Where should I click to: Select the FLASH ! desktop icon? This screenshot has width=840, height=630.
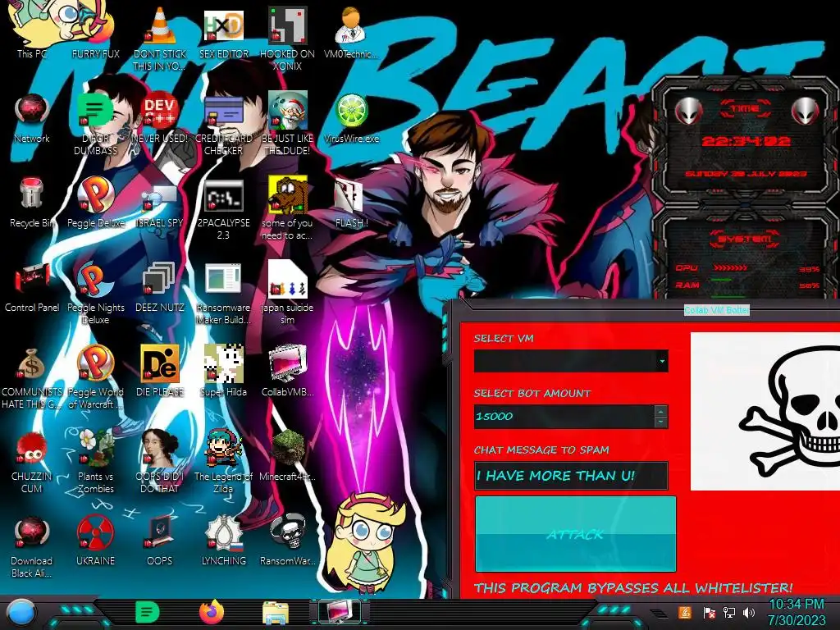coord(351,203)
